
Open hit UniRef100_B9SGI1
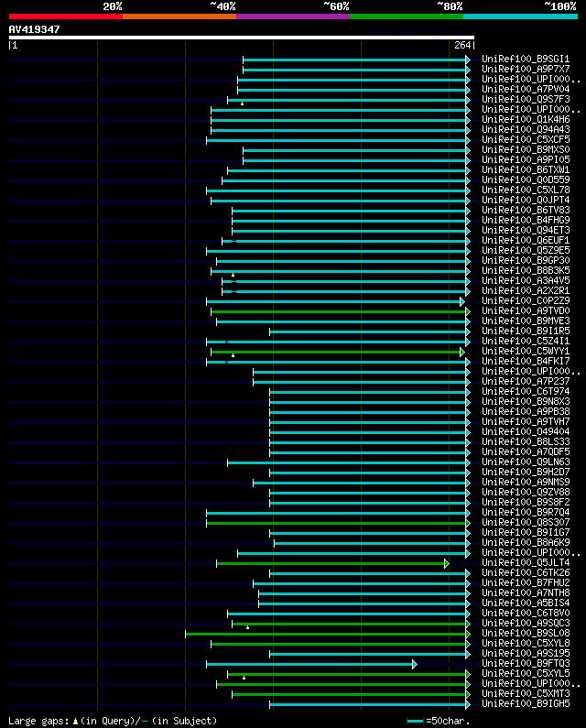pos(526,59)
